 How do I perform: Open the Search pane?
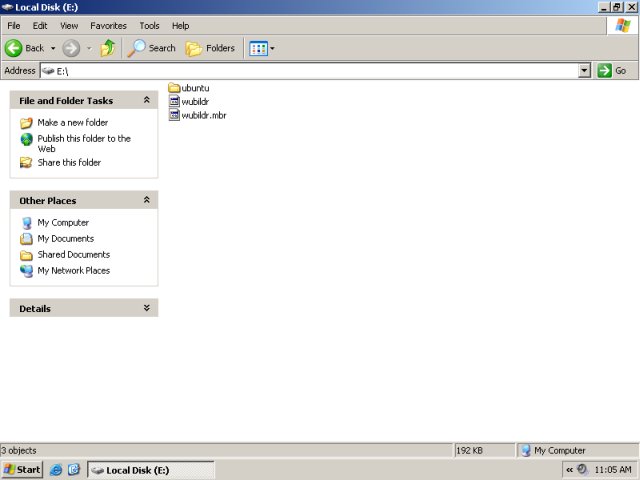(151, 48)
